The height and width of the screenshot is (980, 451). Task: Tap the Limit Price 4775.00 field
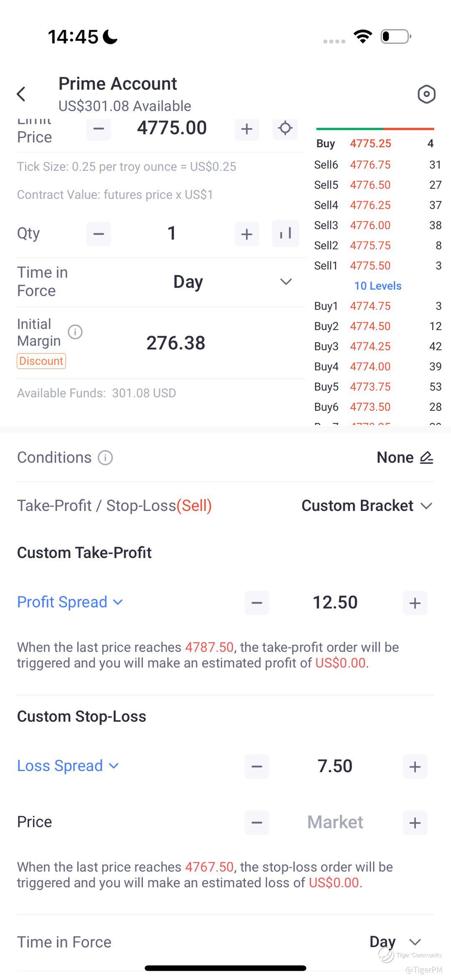[x=172, y=128]
